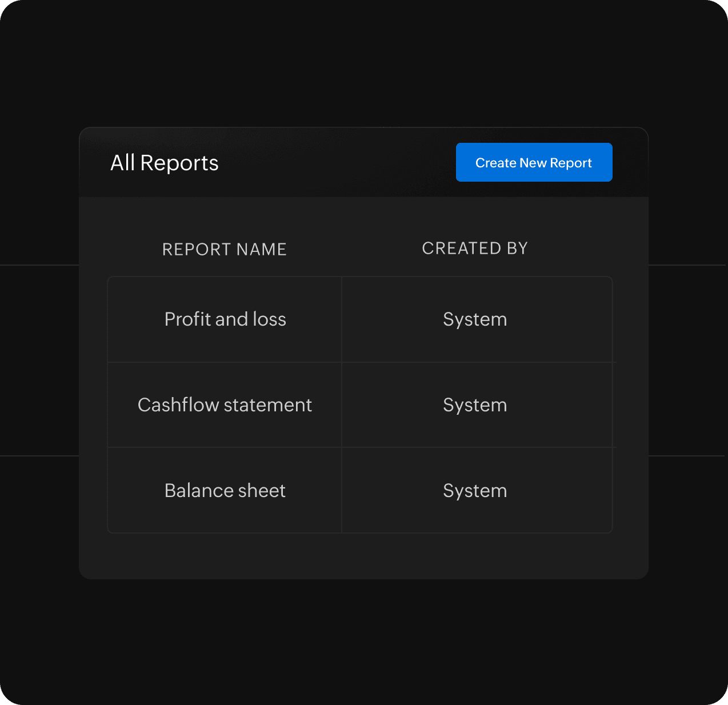Click the Create New Report button
Viewport: 728px width, 705px height.
(x=534, y=163)
